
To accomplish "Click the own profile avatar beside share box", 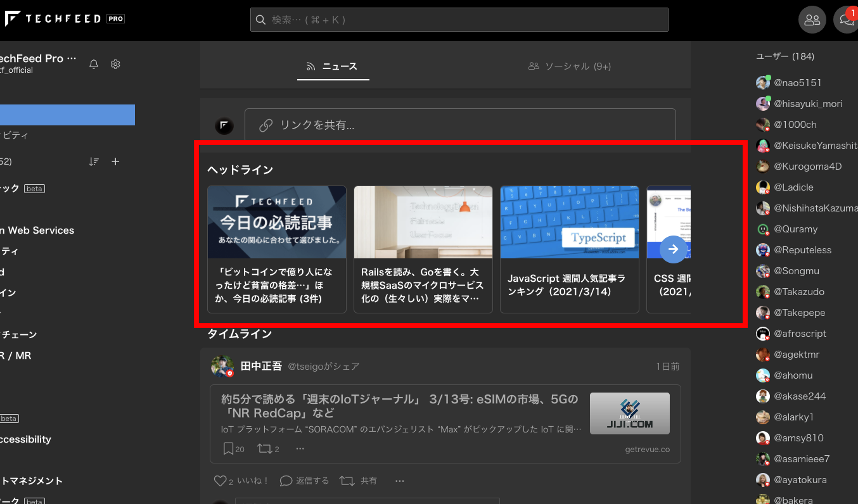I will (x=224, y=125).
